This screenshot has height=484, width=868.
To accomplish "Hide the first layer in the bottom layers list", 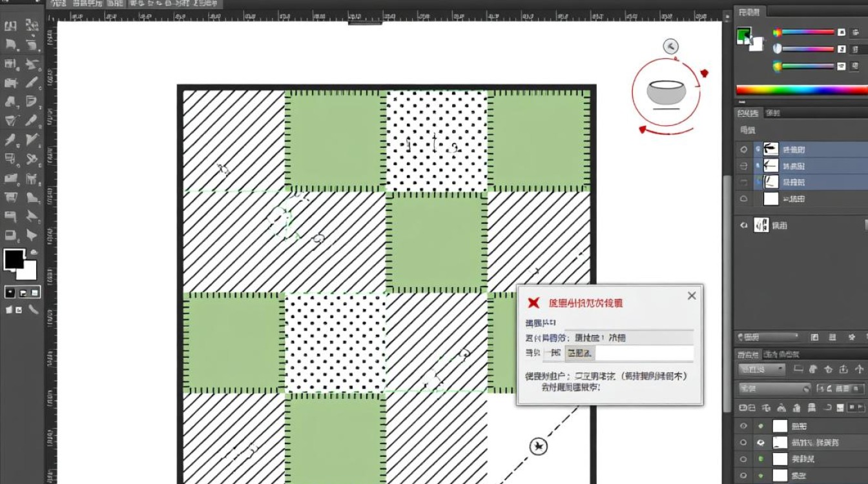I will [x=744, y=426].
